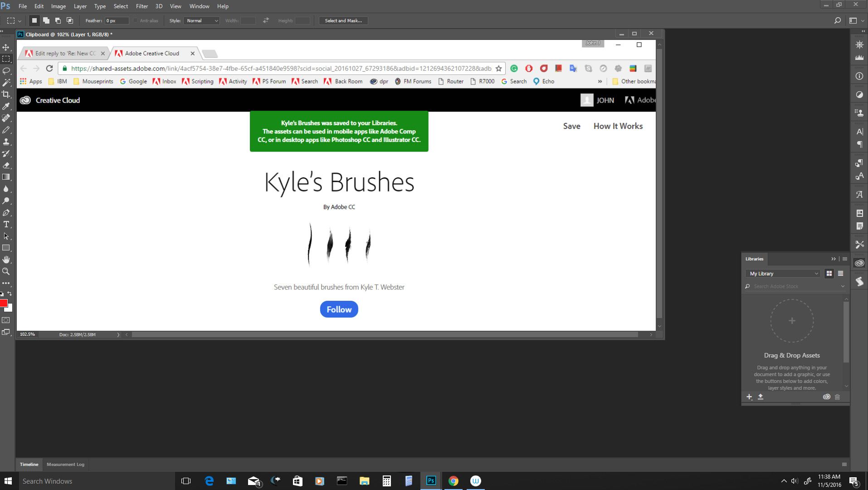Click Libraries upload graphic icon
The height and width of the screenshot is (490, 868).
(761, 397)
